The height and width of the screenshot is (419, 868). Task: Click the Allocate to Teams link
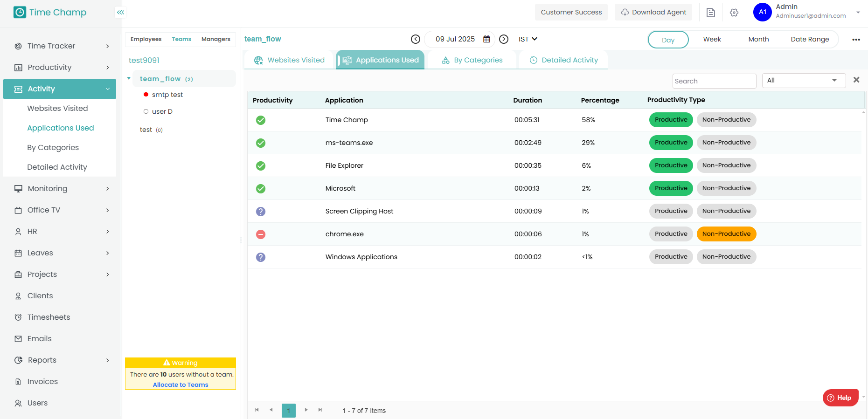pos(181,385)
